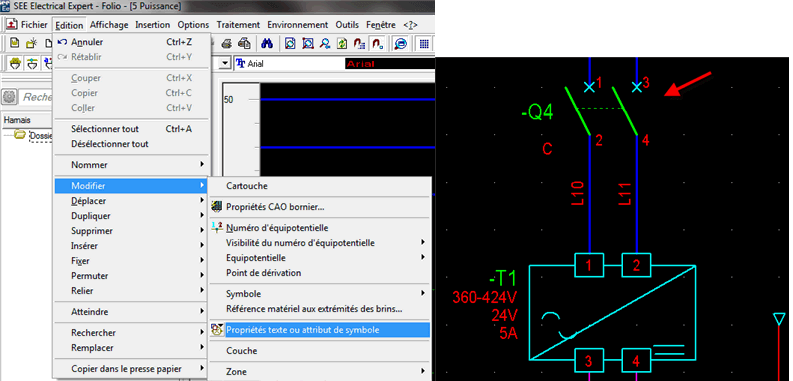
Task: Close the open Edition menu
Action: coord(69,25)
